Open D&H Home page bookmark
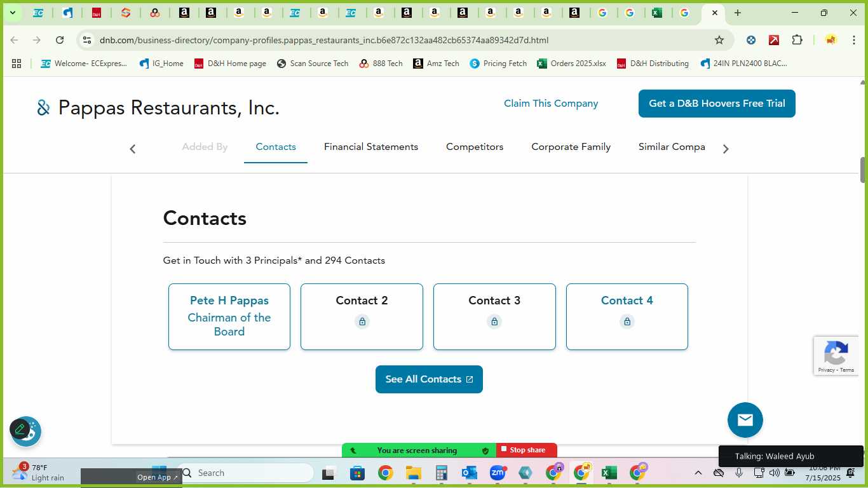Image resolution: width=868 pixels, height=488 pixels. click(230, 64)
